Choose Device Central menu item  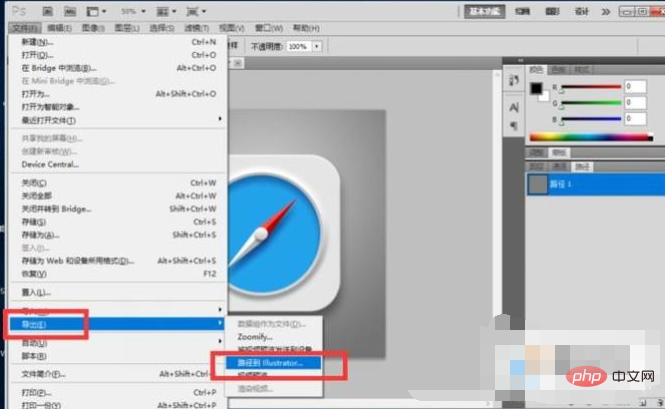[118, 164]
